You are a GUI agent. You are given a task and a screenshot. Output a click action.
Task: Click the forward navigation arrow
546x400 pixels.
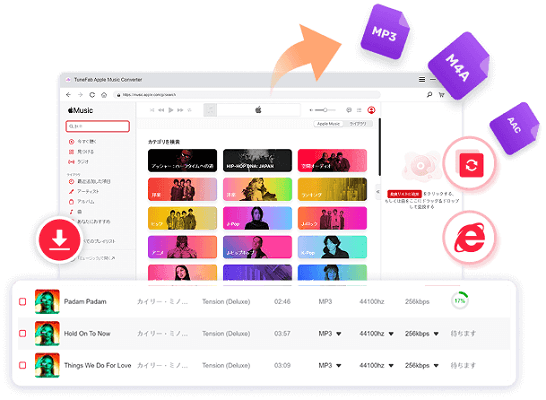point(80,95)
